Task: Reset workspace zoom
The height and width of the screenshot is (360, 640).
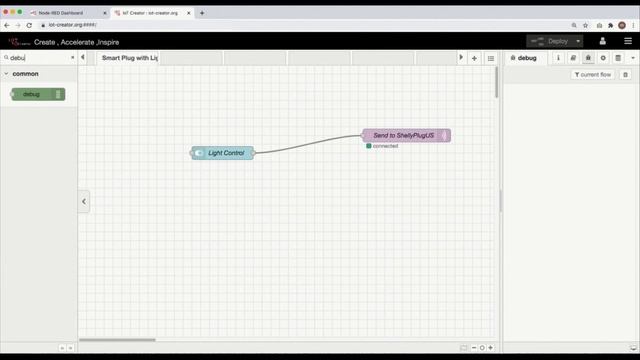Action: click(482, 348)
